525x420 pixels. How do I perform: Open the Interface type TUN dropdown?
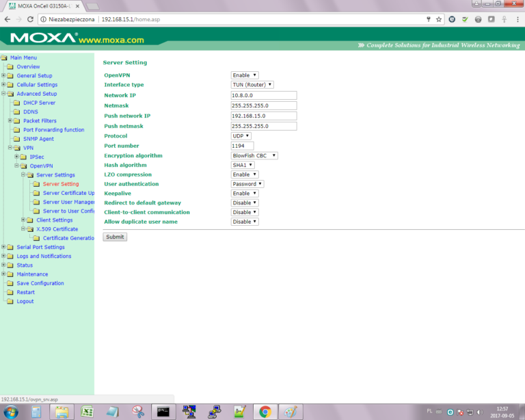(x=252, y=85)
